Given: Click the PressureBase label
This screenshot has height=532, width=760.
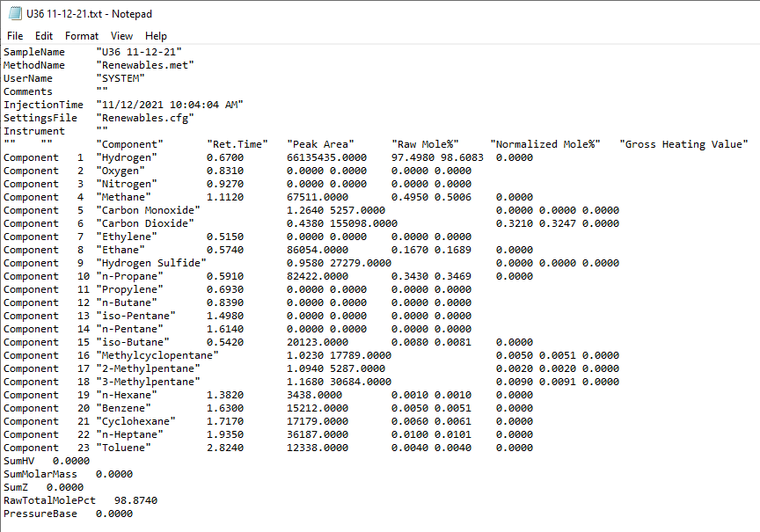Looking at the screenshot, I should pos(40,514).
